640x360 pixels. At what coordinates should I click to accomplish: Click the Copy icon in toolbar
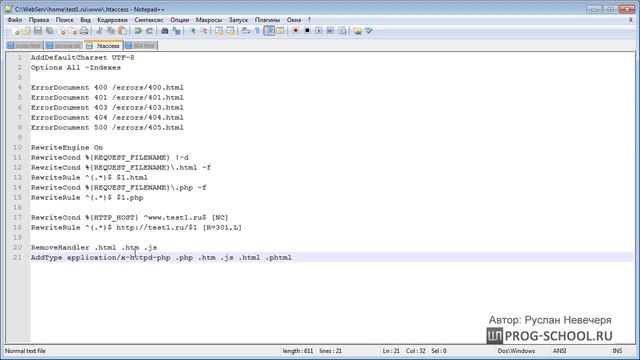click(x=111, y=31)
